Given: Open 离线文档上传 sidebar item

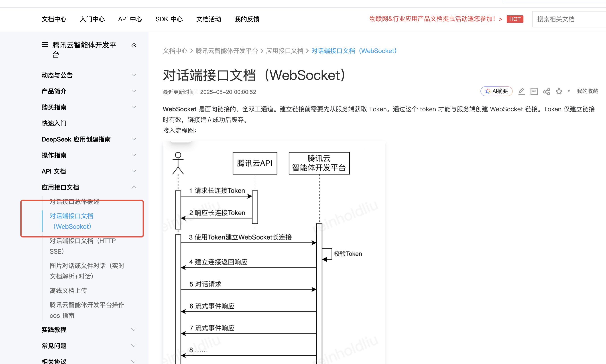Looking at the screenshot, I should pos(68,290).
